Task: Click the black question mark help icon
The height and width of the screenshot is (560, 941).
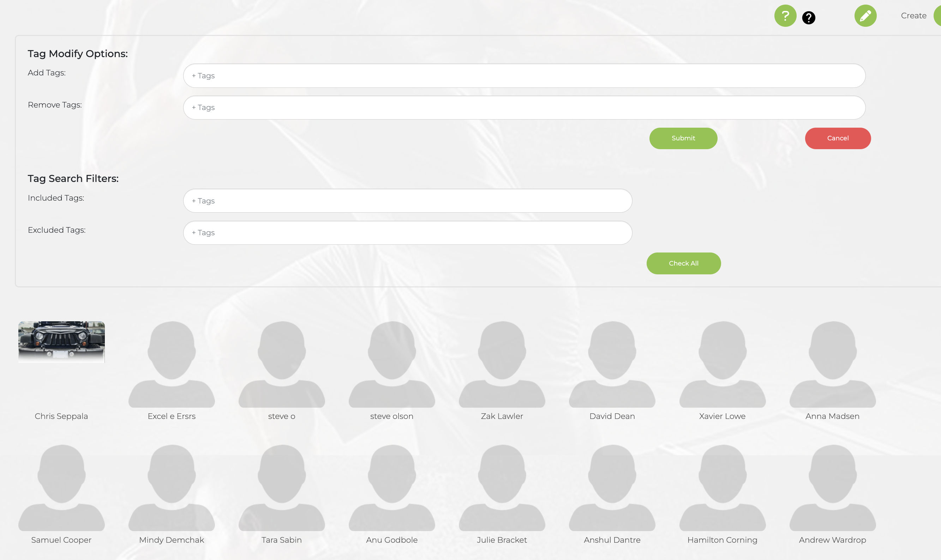Action: [808, 17]
